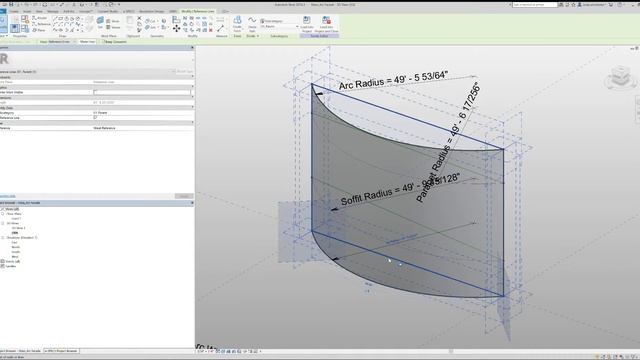Screen dimensions: 640x360
Task: Select the Plane draw button
Action: pos(39,30)
